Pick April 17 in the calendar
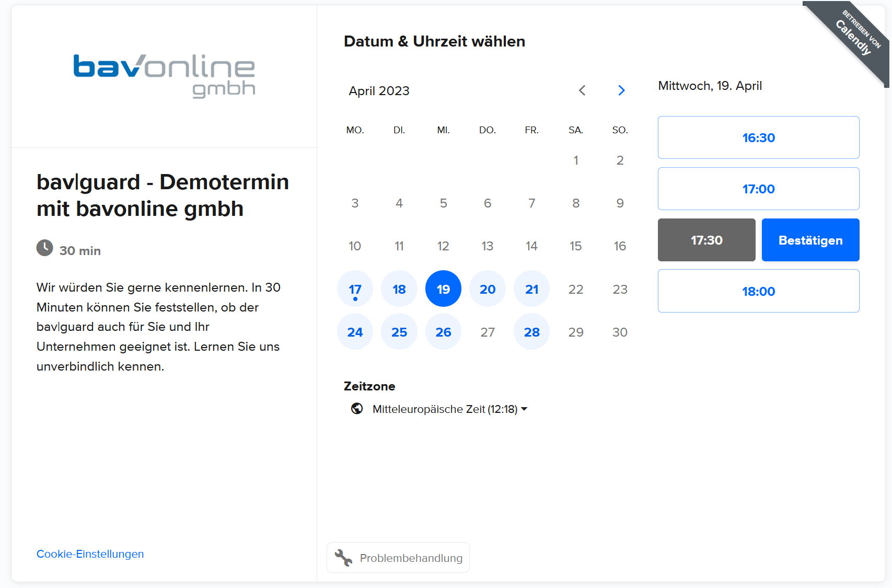This screenshot has width=892, height=588. tap(355, 289)
